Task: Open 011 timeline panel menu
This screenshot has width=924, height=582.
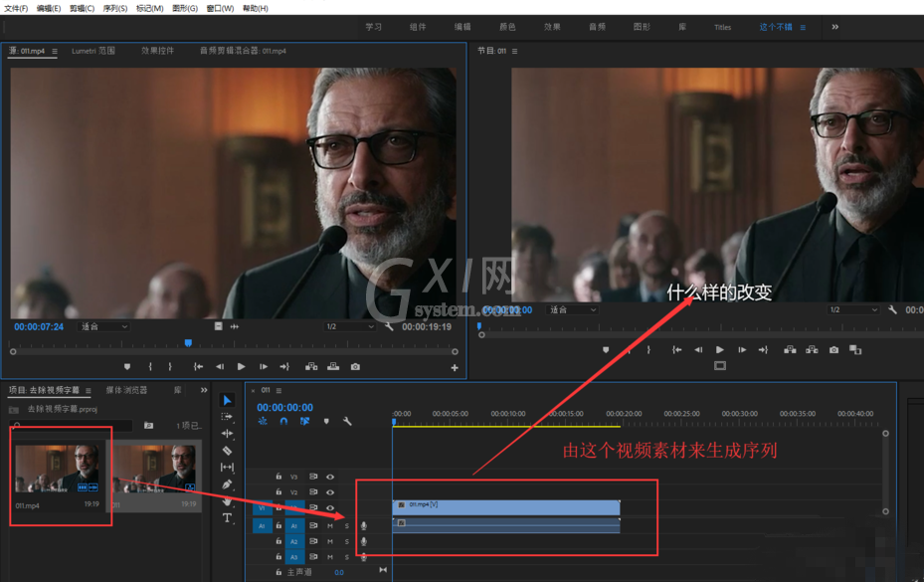Action: [x=278, y=390]
